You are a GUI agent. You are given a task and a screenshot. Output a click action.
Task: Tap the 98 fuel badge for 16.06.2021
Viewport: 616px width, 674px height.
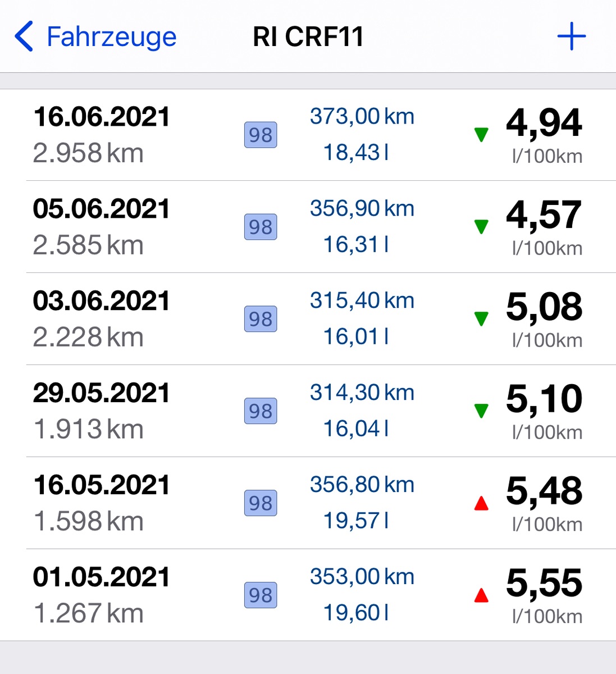[x=261, y=135]
